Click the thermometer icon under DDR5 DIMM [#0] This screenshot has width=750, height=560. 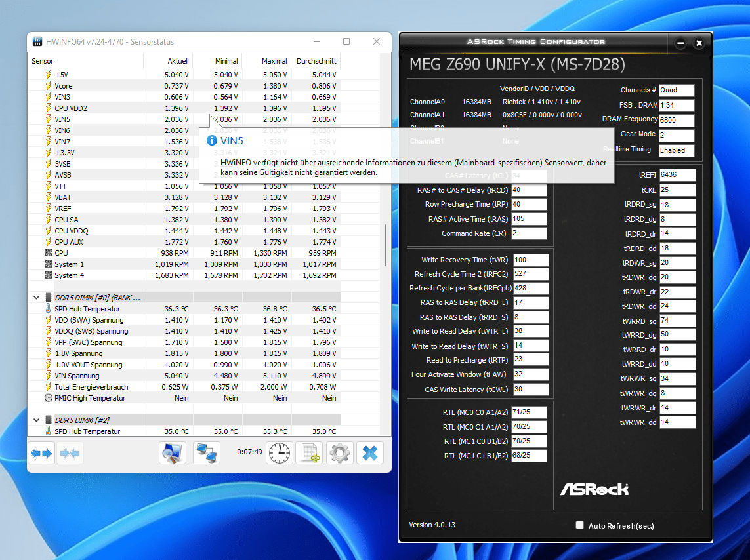coord(49,309)
